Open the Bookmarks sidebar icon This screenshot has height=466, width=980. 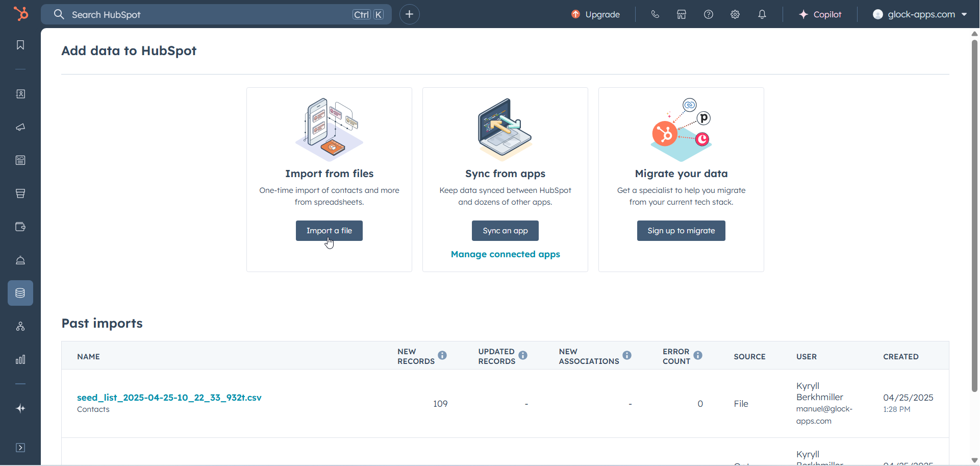coord(20,45)
